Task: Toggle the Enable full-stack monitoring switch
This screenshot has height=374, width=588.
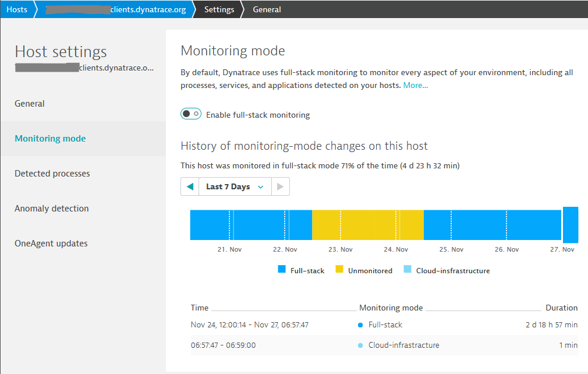Action: (191, 114)
